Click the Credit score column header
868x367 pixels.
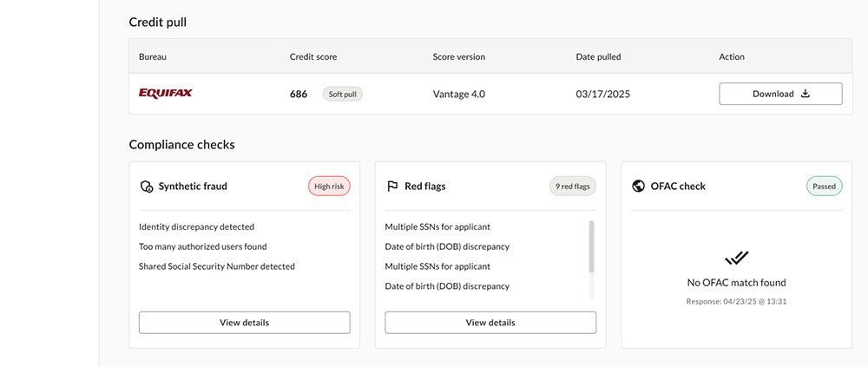click(313, 56)
